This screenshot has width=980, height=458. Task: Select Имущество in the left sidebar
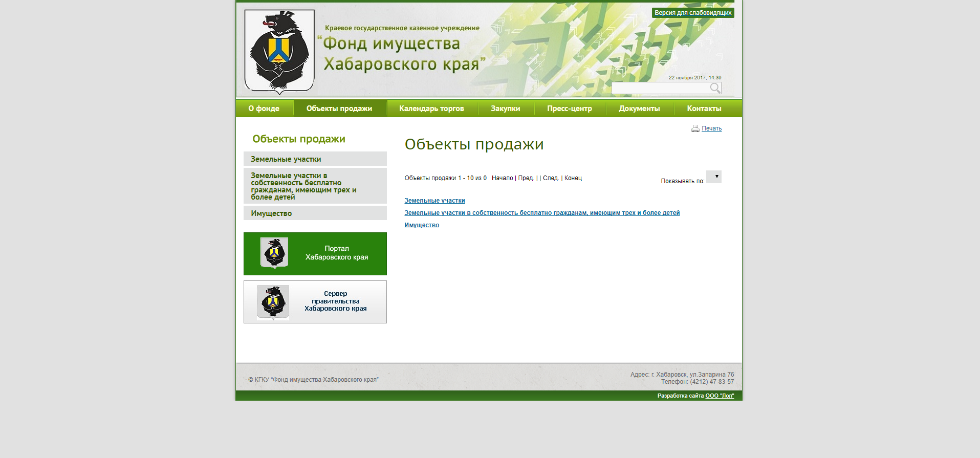pyautogui.click(x=271, y=213)
